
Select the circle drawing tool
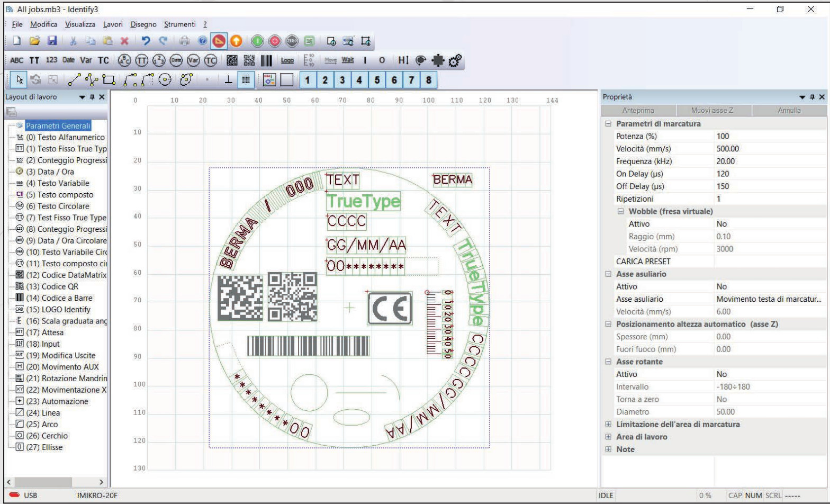pos(165,80)
